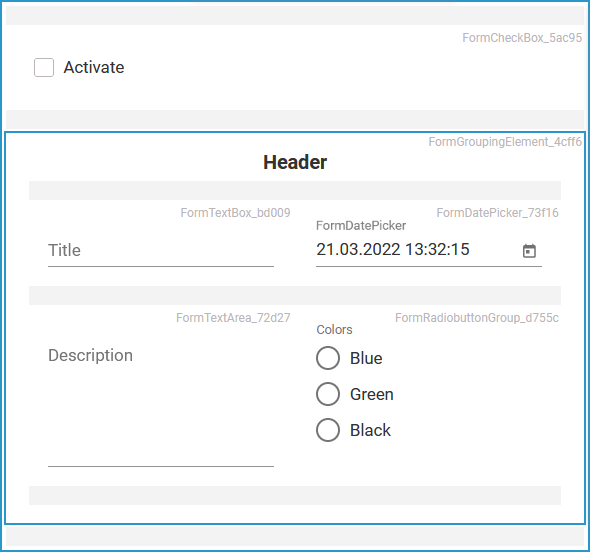The width and height of the screenshot is (590, 552).
Task: Click the FormDatePicker_73f16 identifier label
Action: pos(497,213)
